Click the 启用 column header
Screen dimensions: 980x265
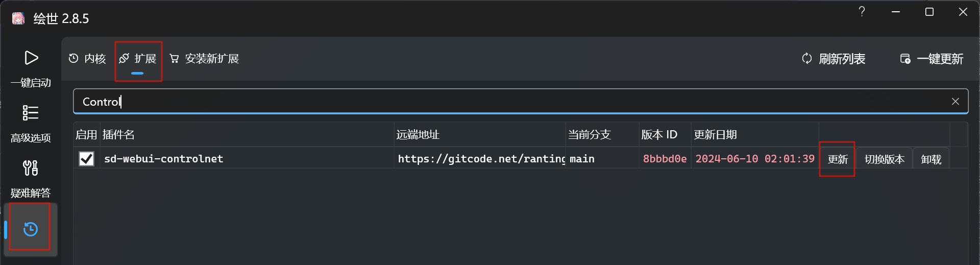[86, 135]
